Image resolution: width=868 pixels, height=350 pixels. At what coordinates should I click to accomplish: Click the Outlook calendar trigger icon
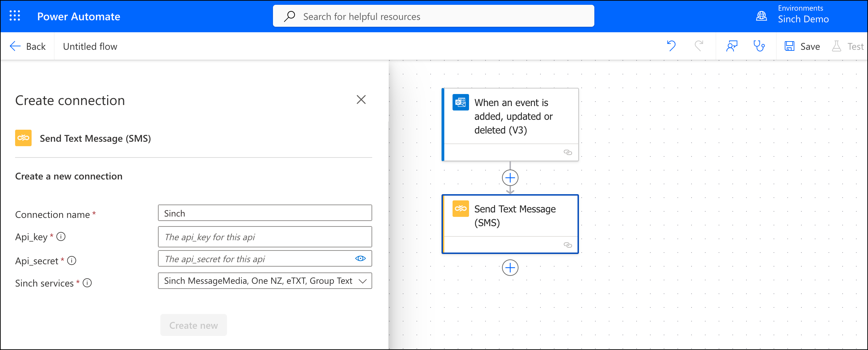point(460,102)
